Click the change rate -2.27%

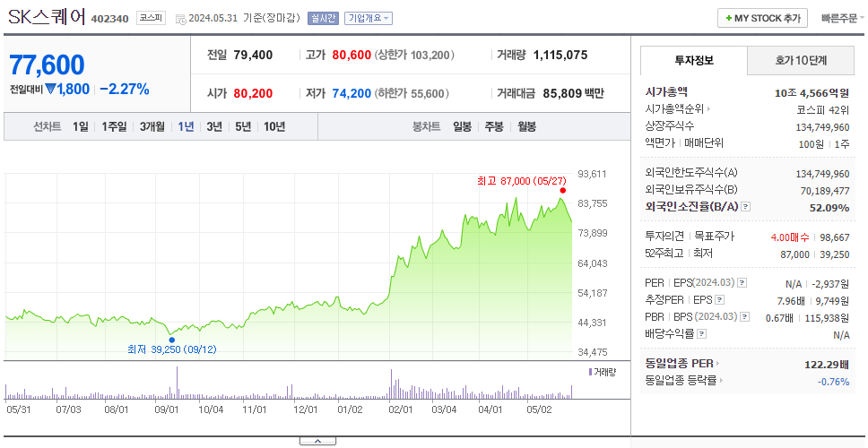coord(125,89)
